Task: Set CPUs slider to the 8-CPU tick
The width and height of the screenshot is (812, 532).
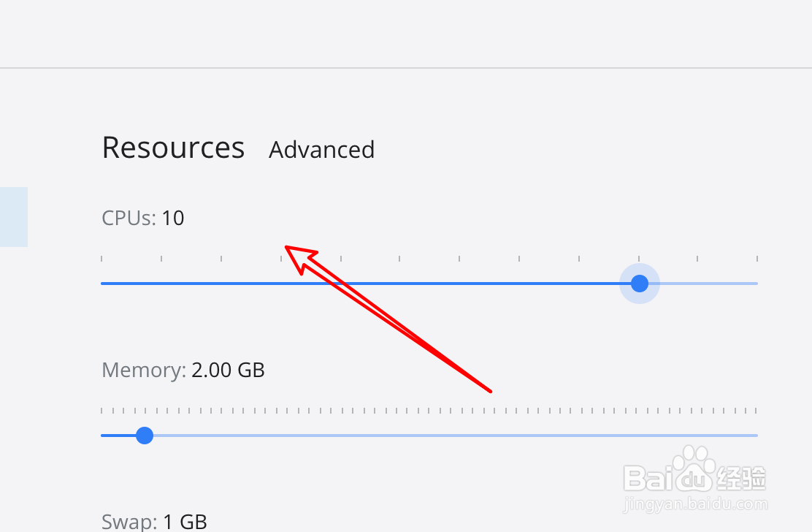Action: [520, 283]
